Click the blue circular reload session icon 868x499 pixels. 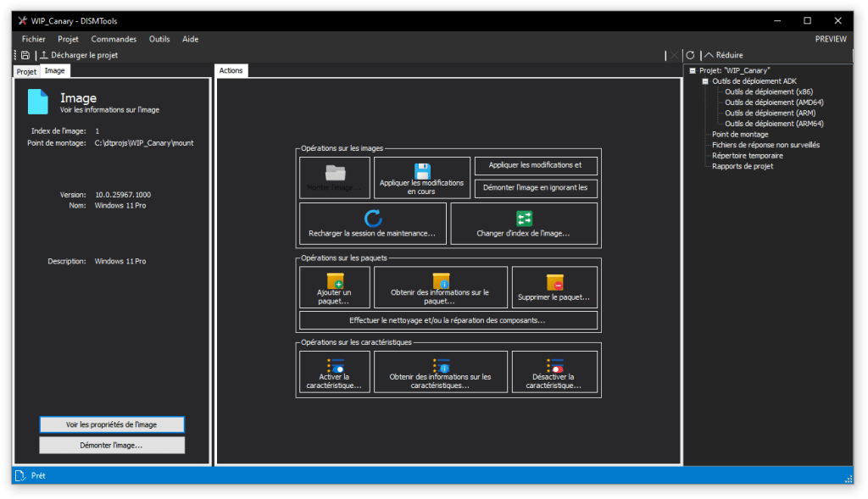(x=373, y=219)
